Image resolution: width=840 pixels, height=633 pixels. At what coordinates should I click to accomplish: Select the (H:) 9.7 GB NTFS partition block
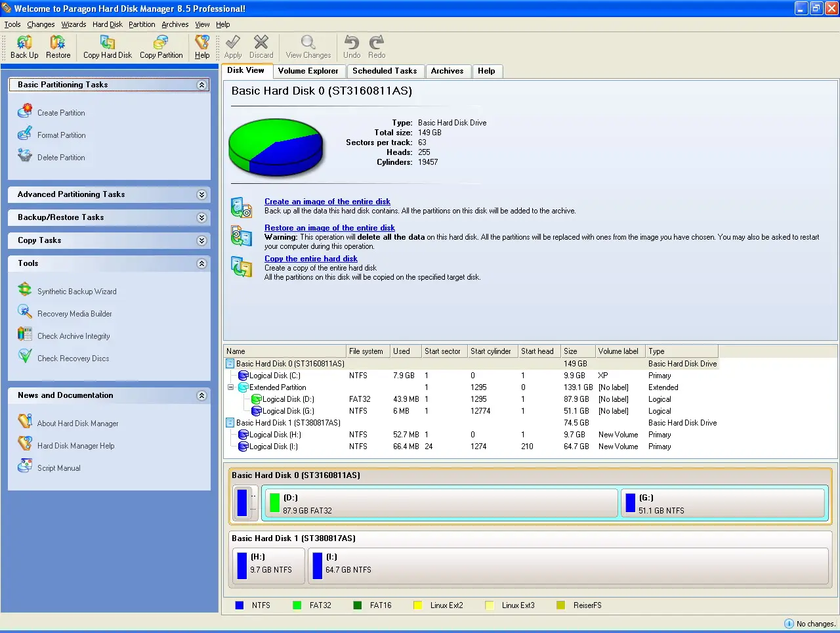pyautogui.click(x=269, y=566)
